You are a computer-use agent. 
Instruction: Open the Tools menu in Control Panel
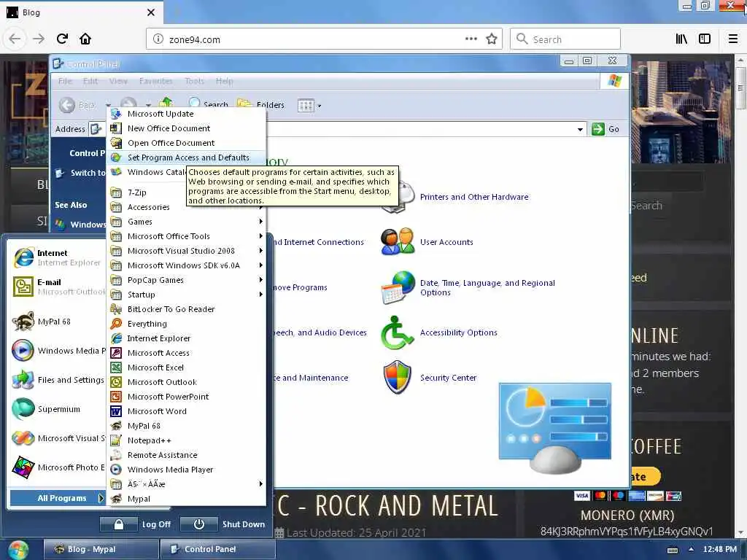[x=194, y=82]
